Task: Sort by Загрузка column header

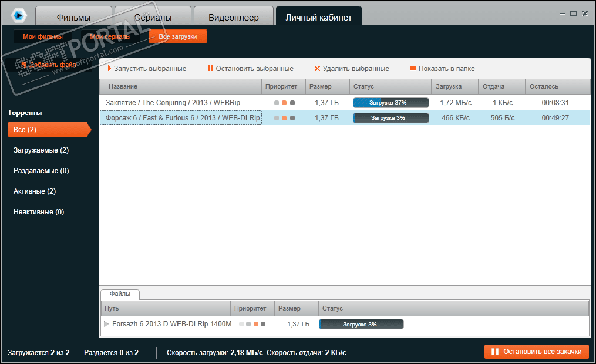Action: 455,87
